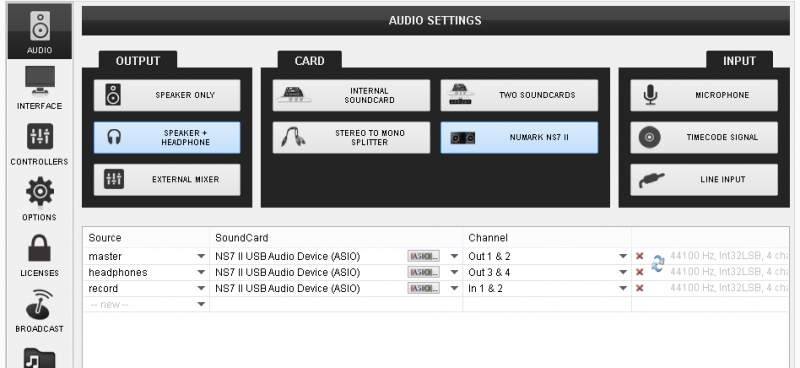Choose Internal Soundcard card option
The image size is (800, 368).
351,95
